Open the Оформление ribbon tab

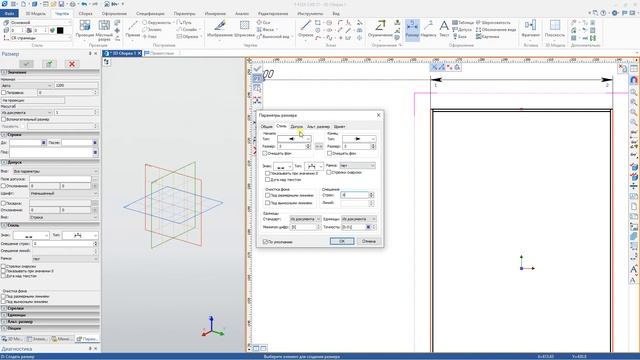click(x=114, y=13)
